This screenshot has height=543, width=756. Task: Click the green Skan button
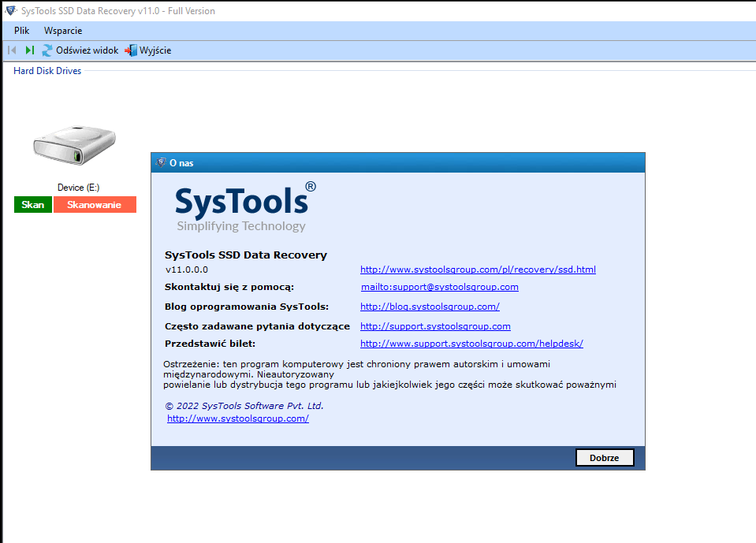click(33, 205)
